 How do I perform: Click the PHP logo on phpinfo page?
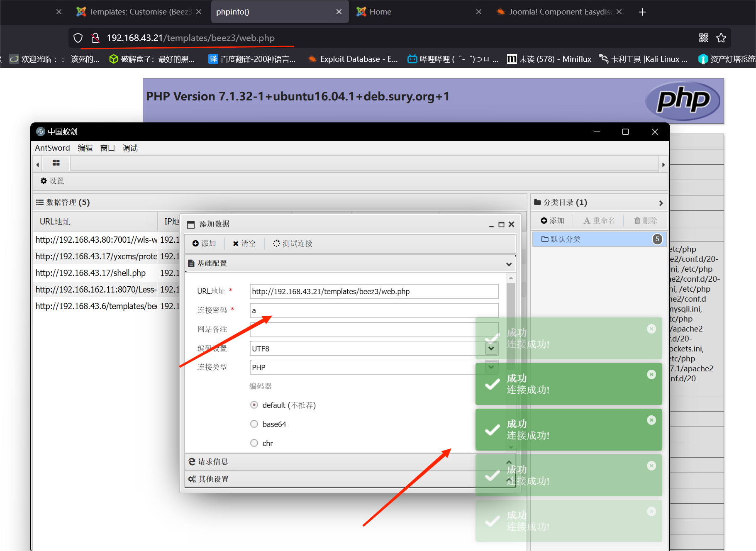pyautogui.click(x=683, y=101)
